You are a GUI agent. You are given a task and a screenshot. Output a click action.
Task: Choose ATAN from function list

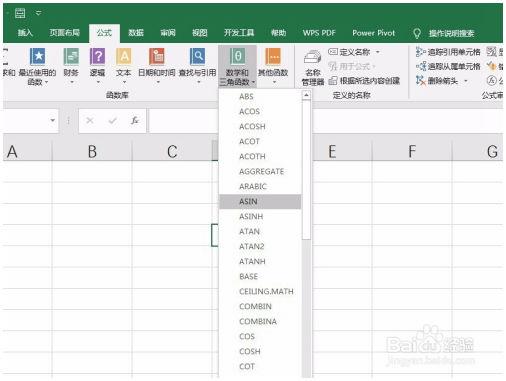coord(260,232)
